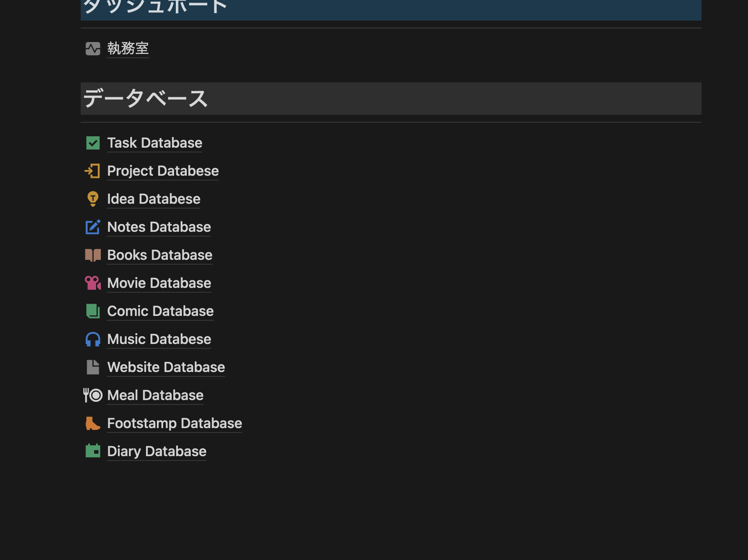The height and width of the screenshot is (560, 748).
Task: Open the 執務室 page link
Action: [128, 49]
